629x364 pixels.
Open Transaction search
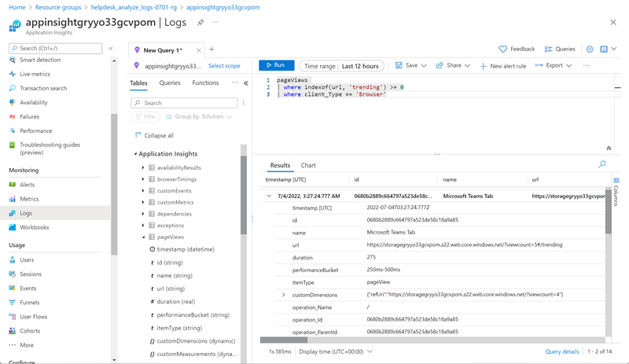click(43, 88)
